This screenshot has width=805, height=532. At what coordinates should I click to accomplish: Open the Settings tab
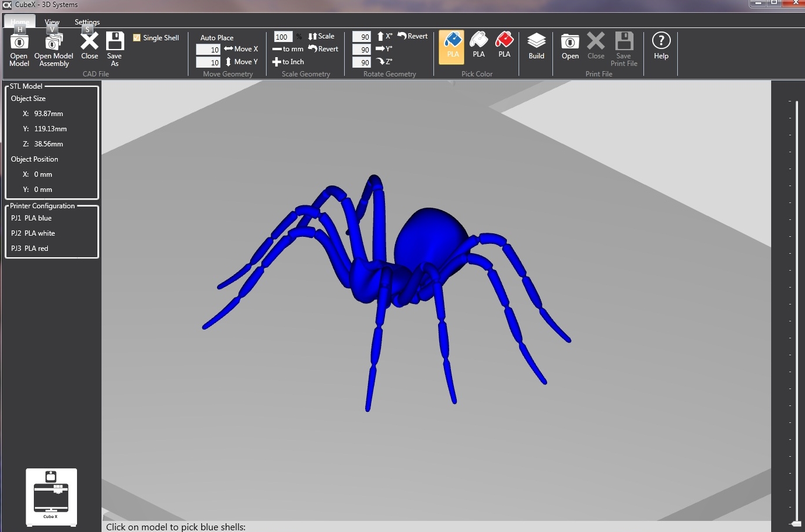(86, 22)
